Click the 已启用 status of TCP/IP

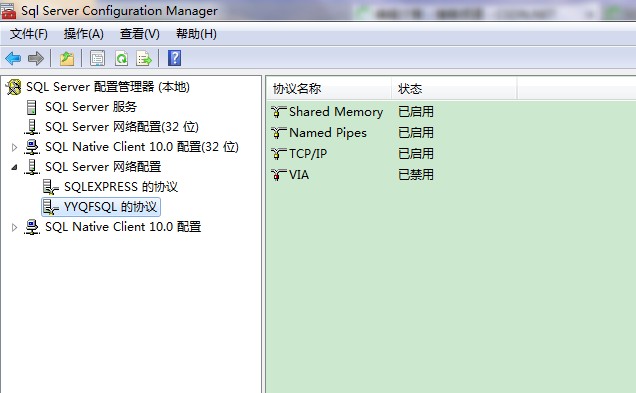click(x=416, y=154)
